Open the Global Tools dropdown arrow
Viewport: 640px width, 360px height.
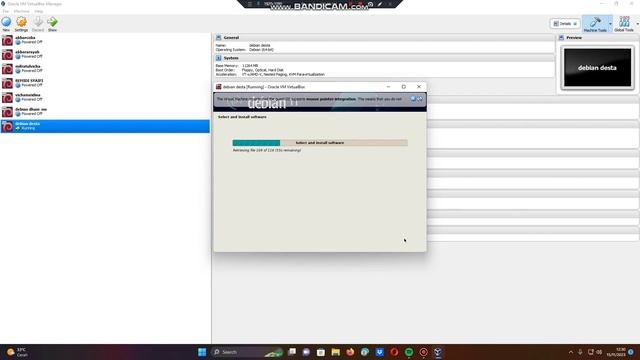click(637, 24)
